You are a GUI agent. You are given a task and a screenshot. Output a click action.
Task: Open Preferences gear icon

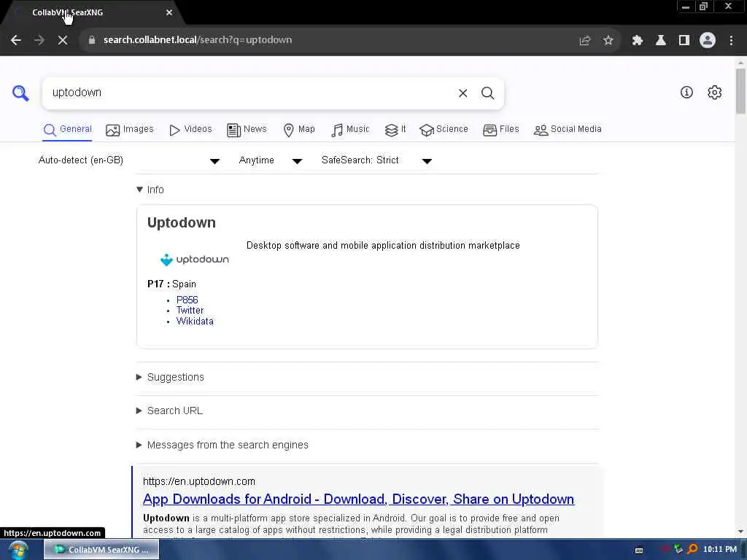point(715,93)
